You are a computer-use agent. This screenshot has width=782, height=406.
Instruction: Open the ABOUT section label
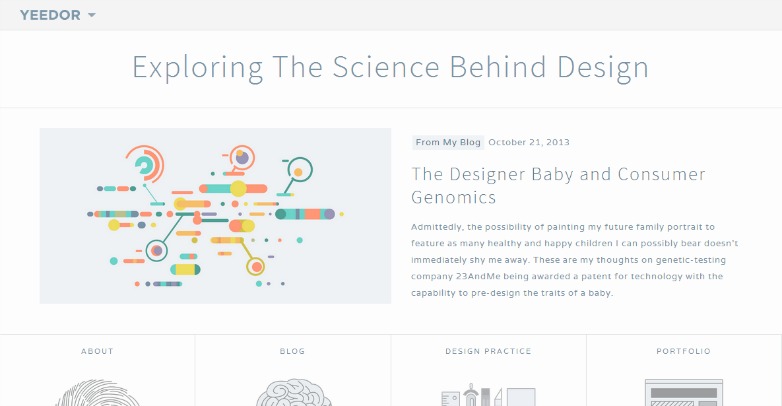click(97, 351)
